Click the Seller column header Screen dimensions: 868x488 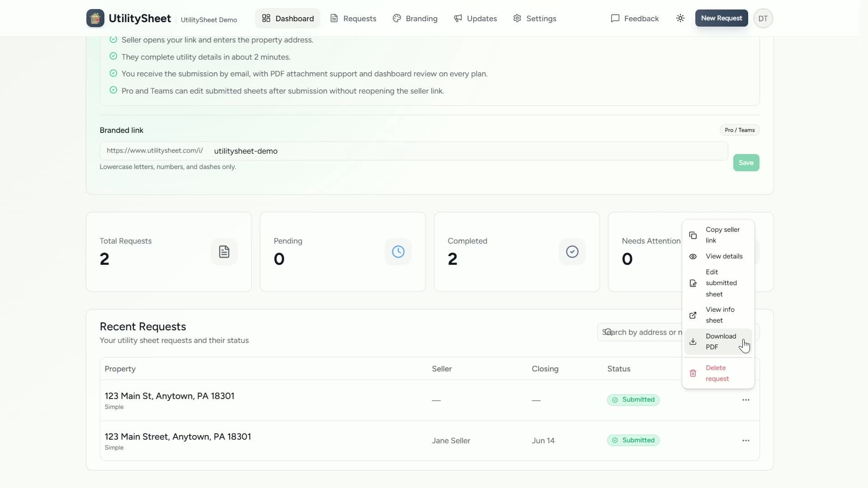[442, 369]
